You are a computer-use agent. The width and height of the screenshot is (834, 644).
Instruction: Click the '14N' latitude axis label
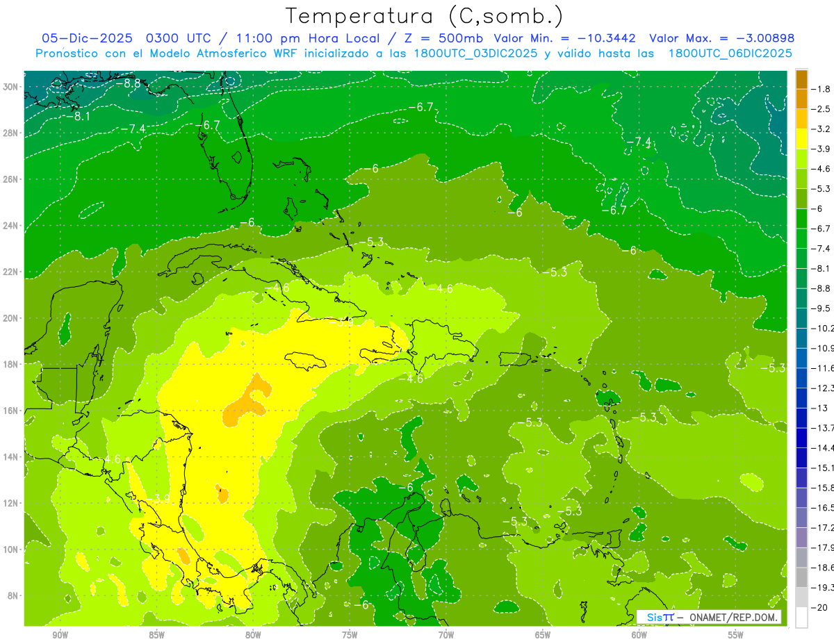tap(12, 456)
